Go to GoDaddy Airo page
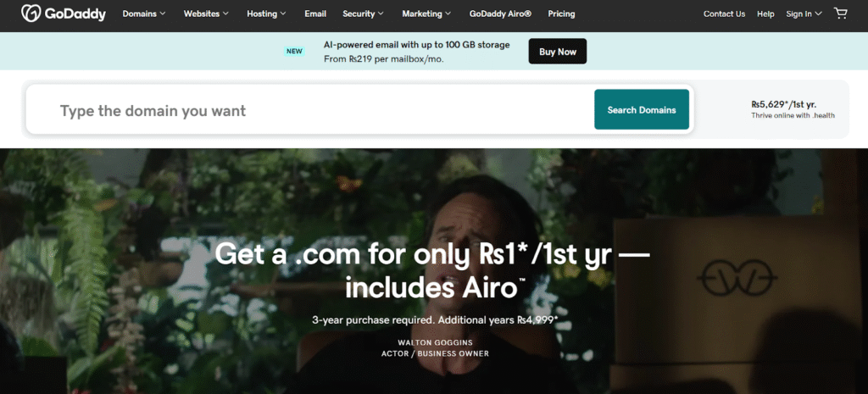This screenshot has height=394, width=868. pyautogui.click(x=500, y=14)
